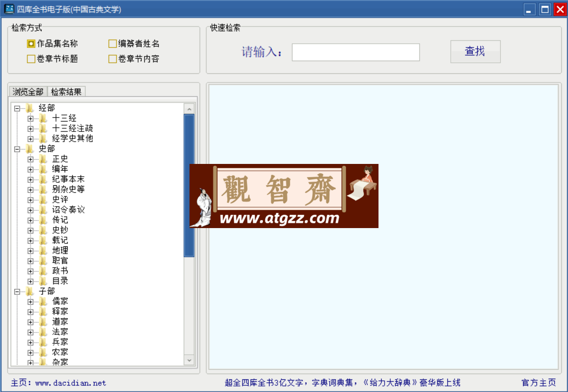Click the folder icon beside 地理
568x392 pixels.
43,250
